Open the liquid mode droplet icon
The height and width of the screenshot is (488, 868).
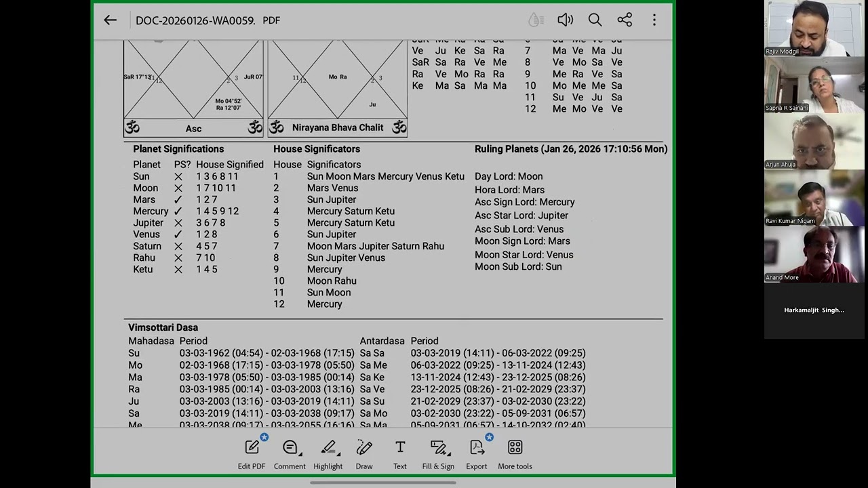coord(536,20)
